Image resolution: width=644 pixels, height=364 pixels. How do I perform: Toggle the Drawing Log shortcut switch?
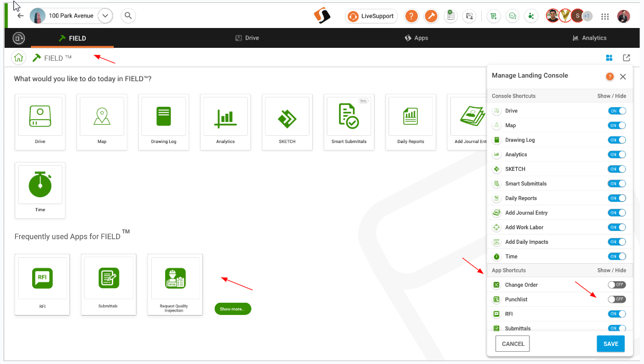pos(617,140)
